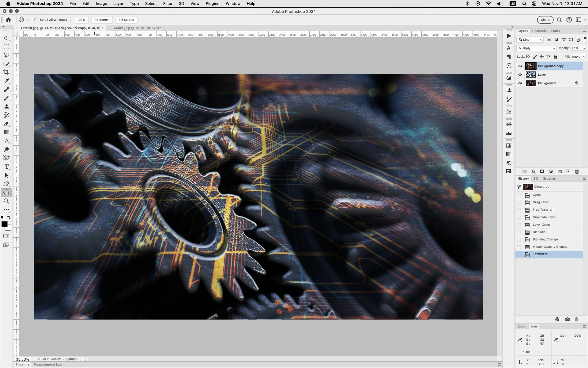
Task: Open the Filter menu
Action: [168, 4]
